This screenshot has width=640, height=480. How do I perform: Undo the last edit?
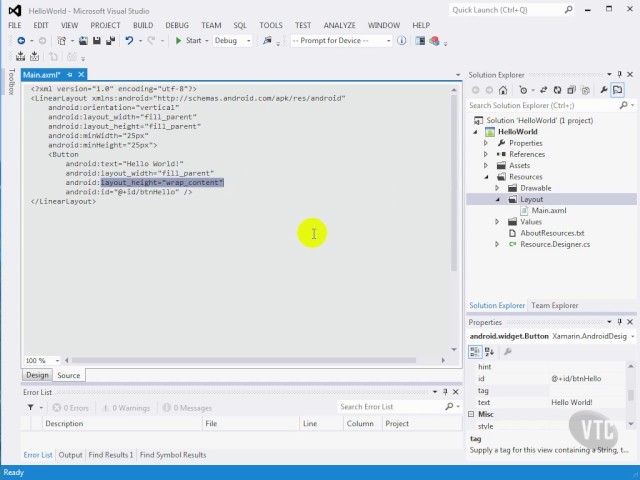[x=129, y=40]
